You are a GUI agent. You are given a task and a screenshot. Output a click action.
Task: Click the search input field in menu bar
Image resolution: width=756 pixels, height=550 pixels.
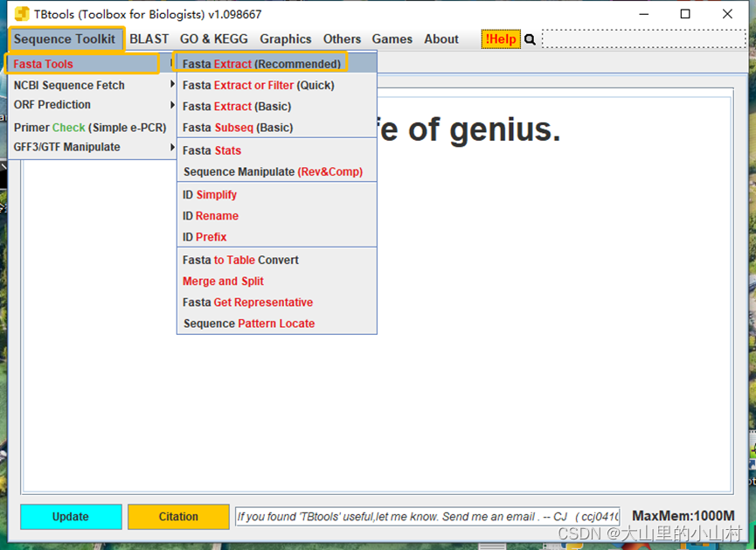tap(643, 39)
